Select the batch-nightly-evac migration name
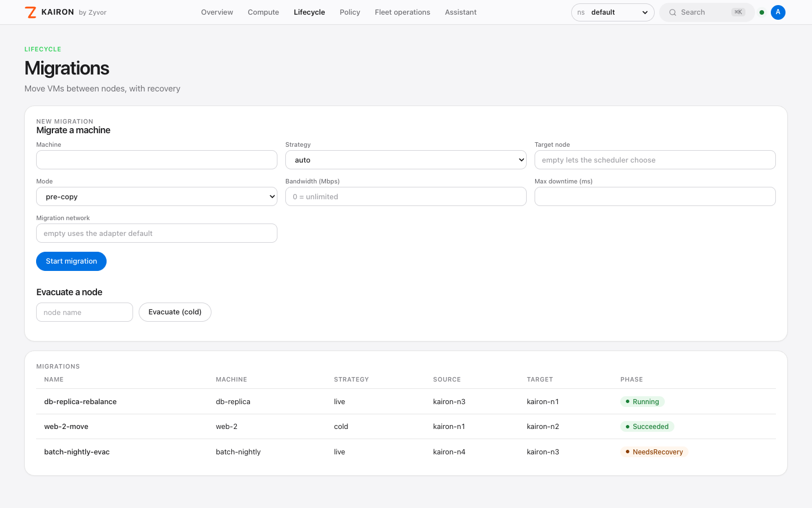This screenshot has height=508, width=812. 77,452
